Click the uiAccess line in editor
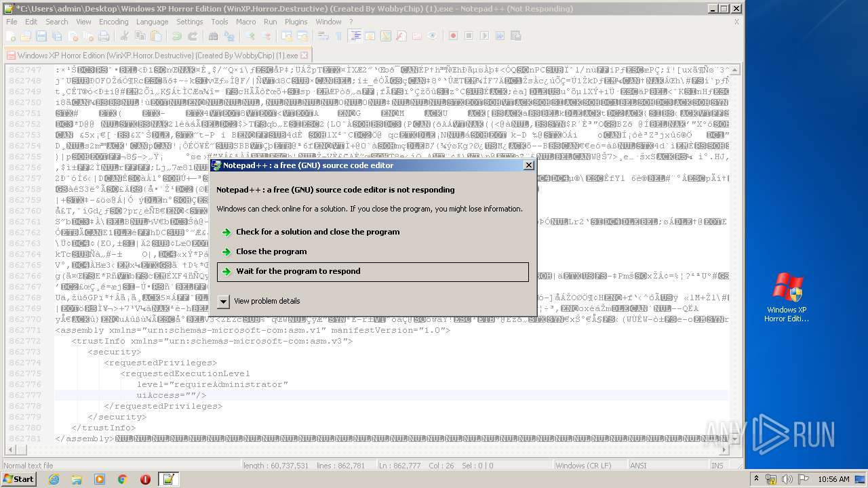 coord(171,395)
